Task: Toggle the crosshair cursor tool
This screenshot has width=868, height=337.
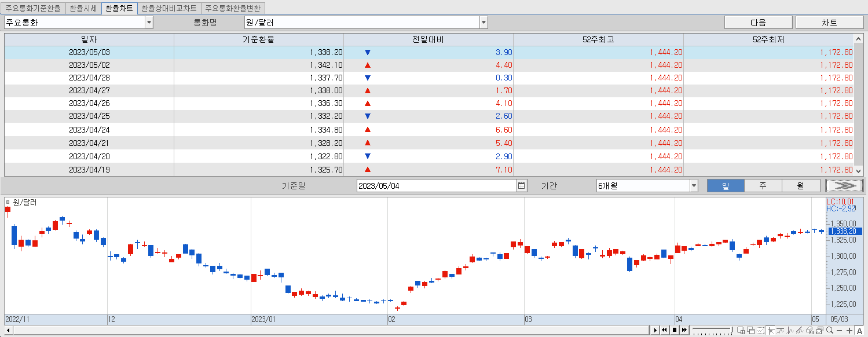Action: [x=771, y=331]
